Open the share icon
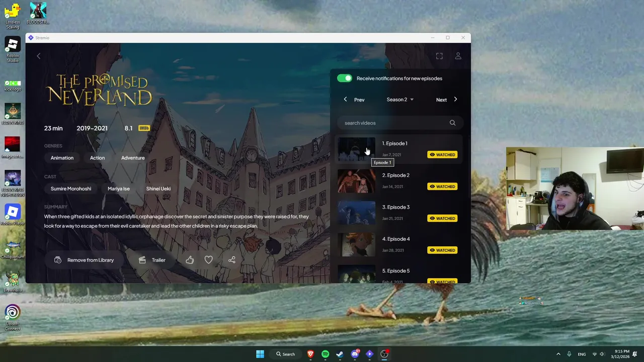The image size is (644, 362). 231,260
